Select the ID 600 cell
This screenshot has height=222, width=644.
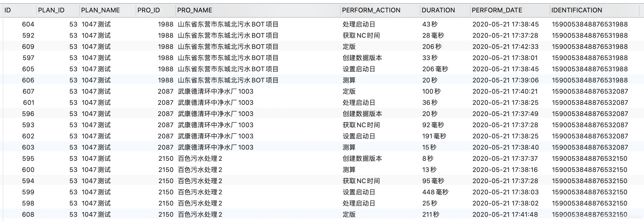point(28,170)
